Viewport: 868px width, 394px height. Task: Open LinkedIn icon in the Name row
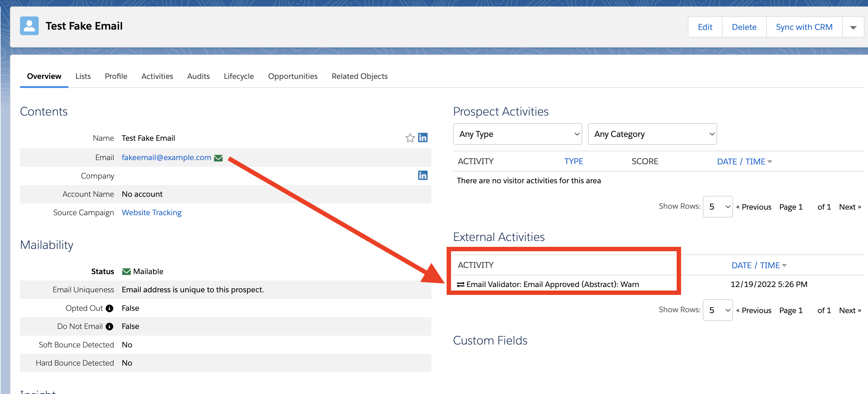coord(423,137)
